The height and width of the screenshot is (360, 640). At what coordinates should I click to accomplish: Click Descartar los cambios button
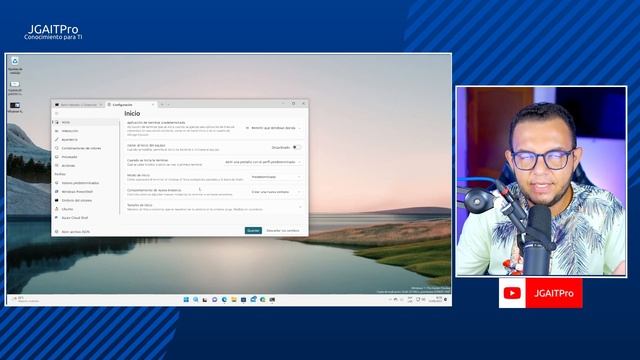point(283,231)
